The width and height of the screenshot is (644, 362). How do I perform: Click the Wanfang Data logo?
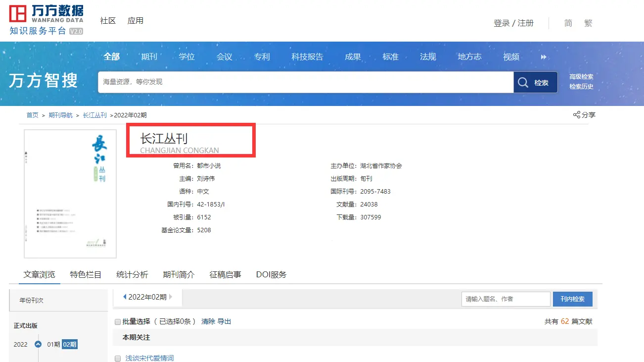tap(46, 19)
